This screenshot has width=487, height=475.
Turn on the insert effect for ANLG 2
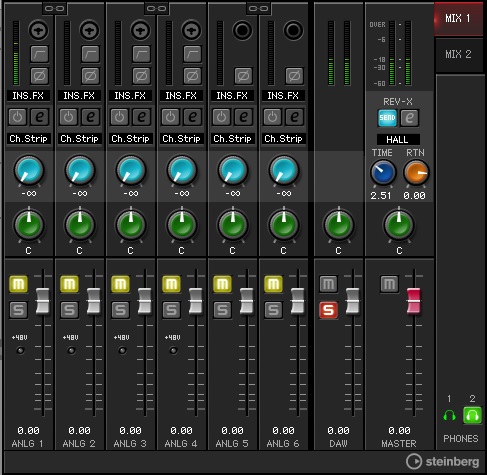[68, 117]
